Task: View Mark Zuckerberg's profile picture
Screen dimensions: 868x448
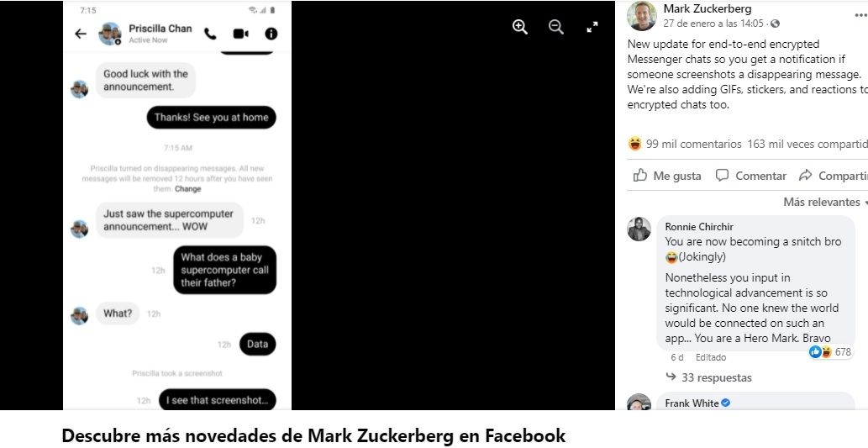Action: (642, 15)
